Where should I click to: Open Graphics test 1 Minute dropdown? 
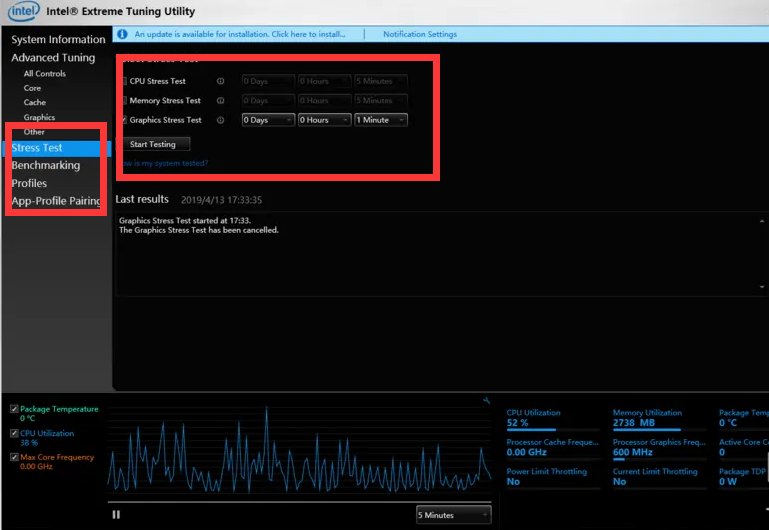point(381,120)
